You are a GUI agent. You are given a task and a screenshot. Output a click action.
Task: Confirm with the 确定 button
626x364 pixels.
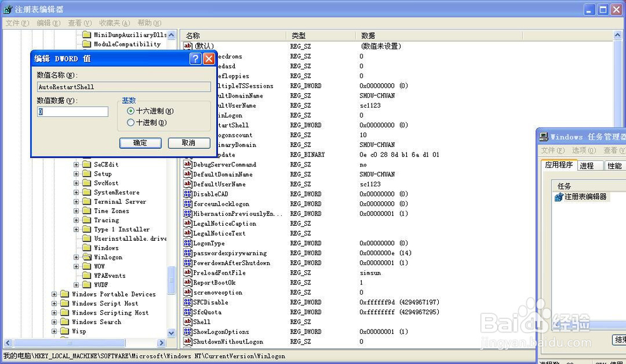140,143
